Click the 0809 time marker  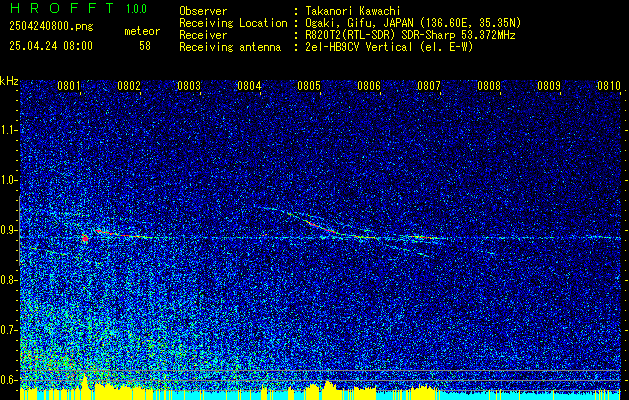click(x=549, y=86)
